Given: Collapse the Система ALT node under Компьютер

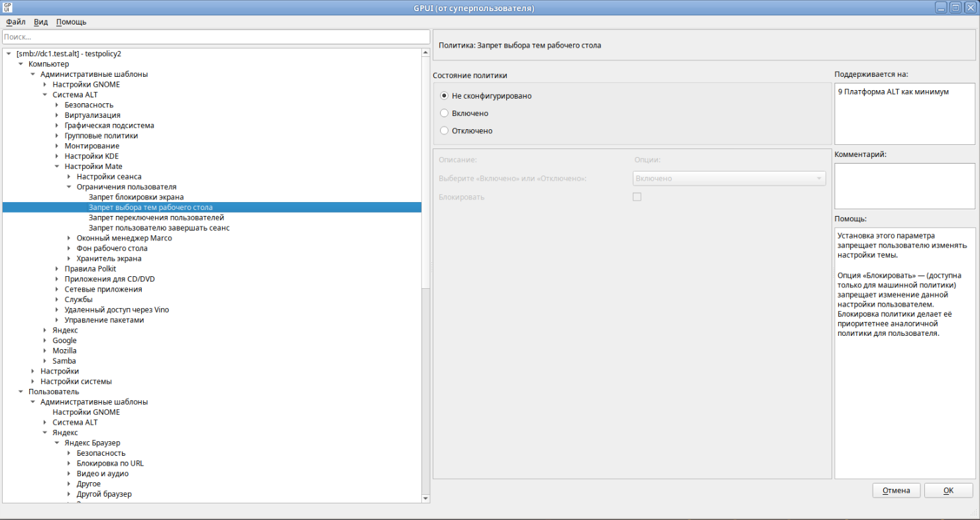Looking at the screenshot, I should 45,95.
